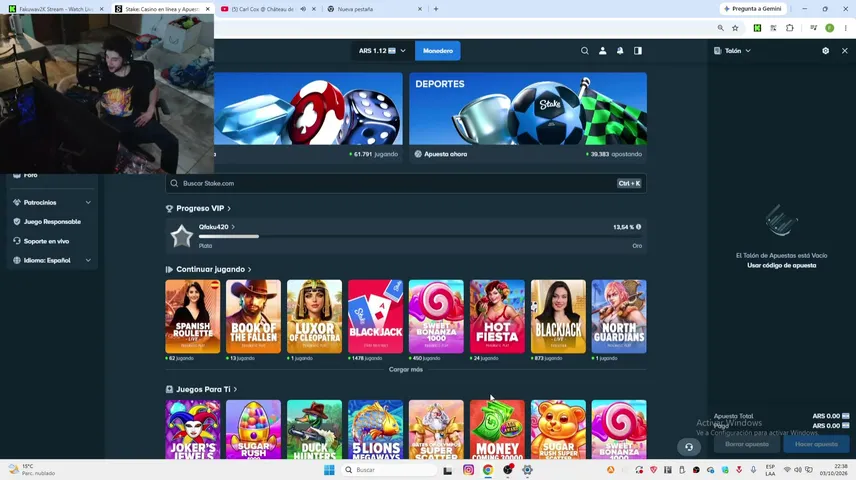Click Pregunta a Gemini button
The image size is (856, 480).
pyautogui.click(x=753, y=9)
